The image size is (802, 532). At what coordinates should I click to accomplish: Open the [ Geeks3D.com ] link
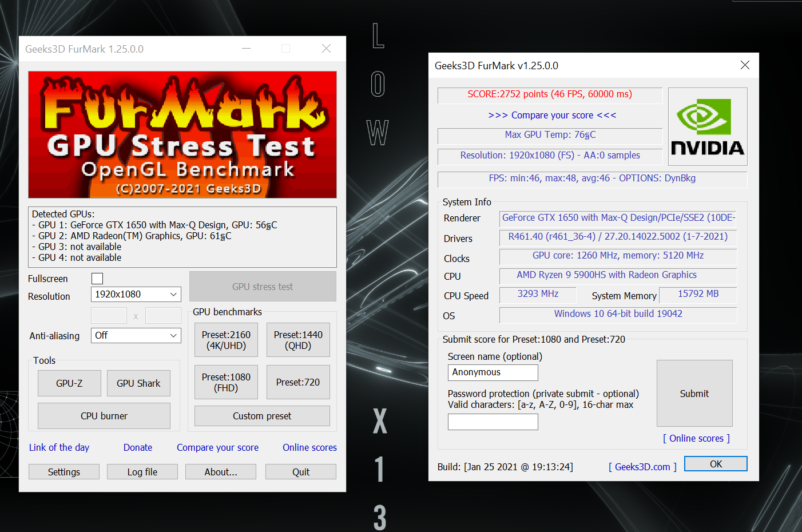pyautogui.click(x=642, y=467)
